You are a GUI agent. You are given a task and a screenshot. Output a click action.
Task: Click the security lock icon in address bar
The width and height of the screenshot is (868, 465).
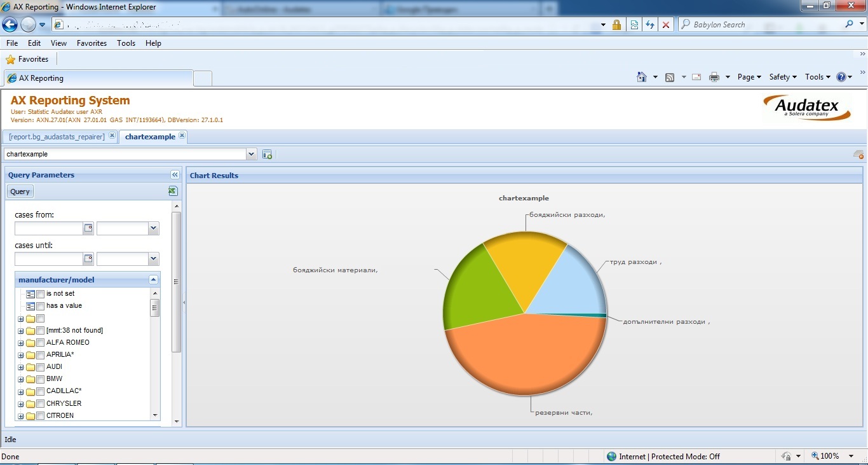[616, 25]
